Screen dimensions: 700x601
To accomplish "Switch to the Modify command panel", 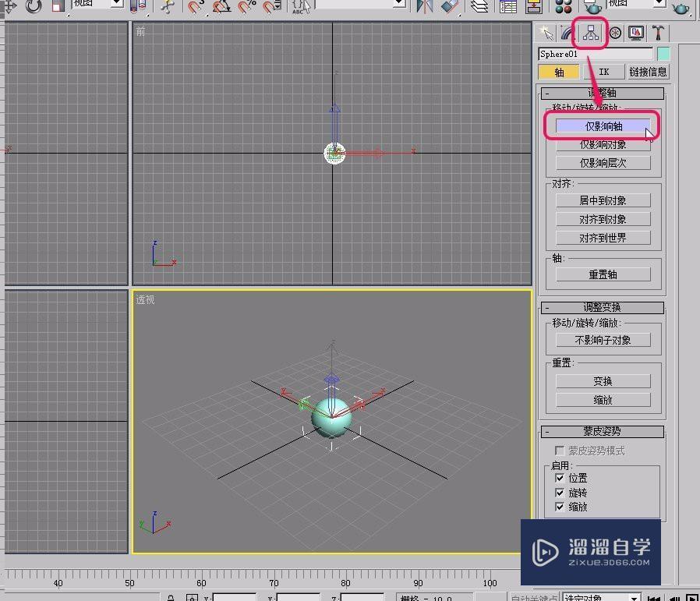I will (567, 33).
